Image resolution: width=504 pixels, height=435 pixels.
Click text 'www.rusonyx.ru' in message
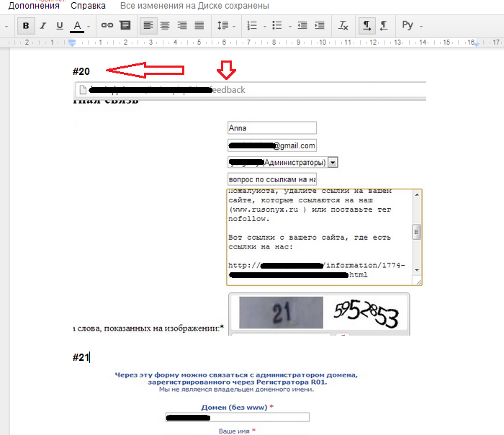[265, 210]
